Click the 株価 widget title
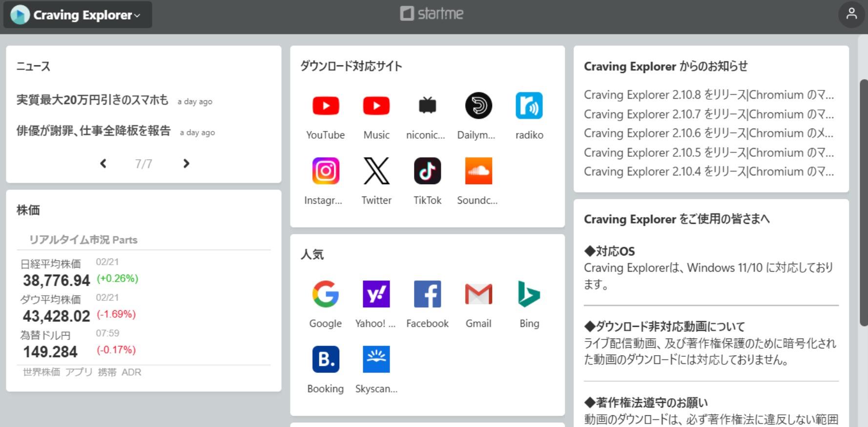 (28, 211)
